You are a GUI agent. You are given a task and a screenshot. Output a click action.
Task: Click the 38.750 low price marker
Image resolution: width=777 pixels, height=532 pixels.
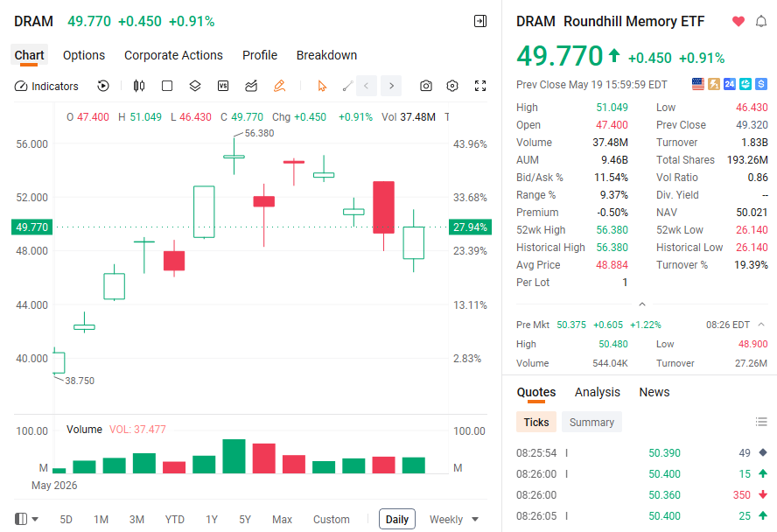[x=80, y=381]
